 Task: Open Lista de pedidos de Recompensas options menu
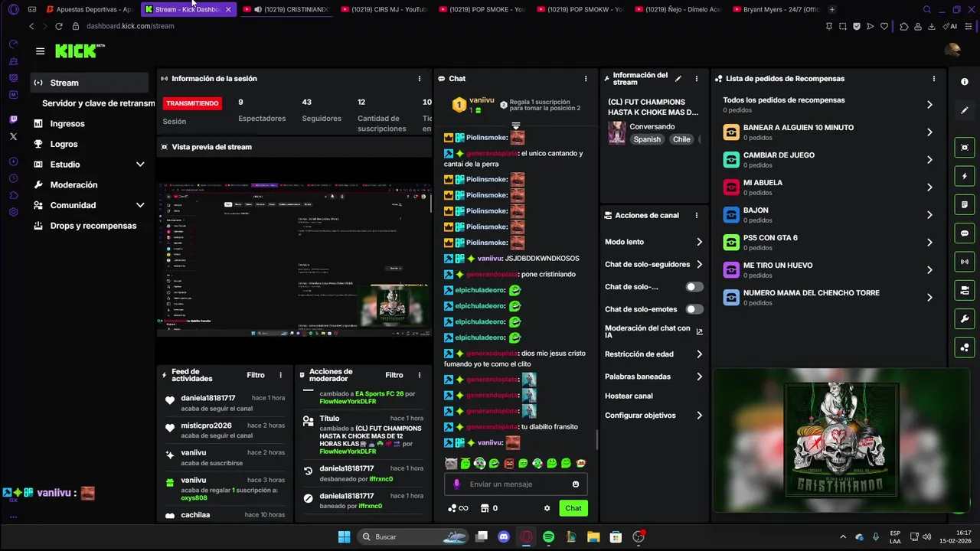pyautogui.click(x=933, y=79)
